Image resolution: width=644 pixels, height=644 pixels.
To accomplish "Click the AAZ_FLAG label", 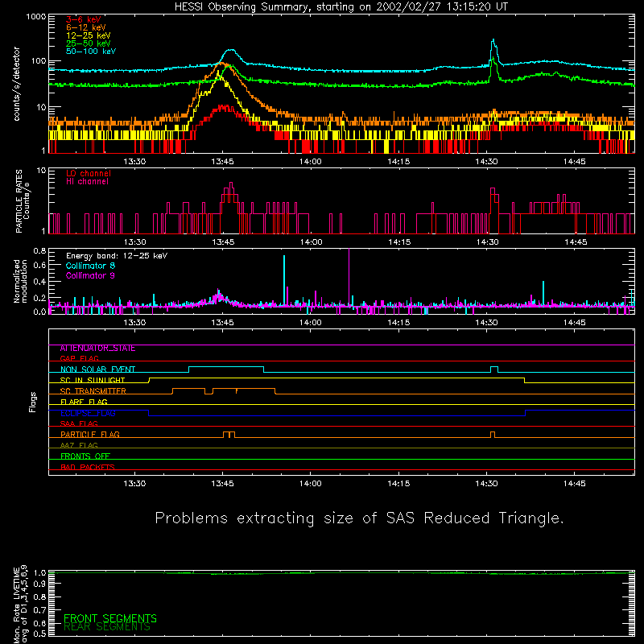I will coord(79,445).
